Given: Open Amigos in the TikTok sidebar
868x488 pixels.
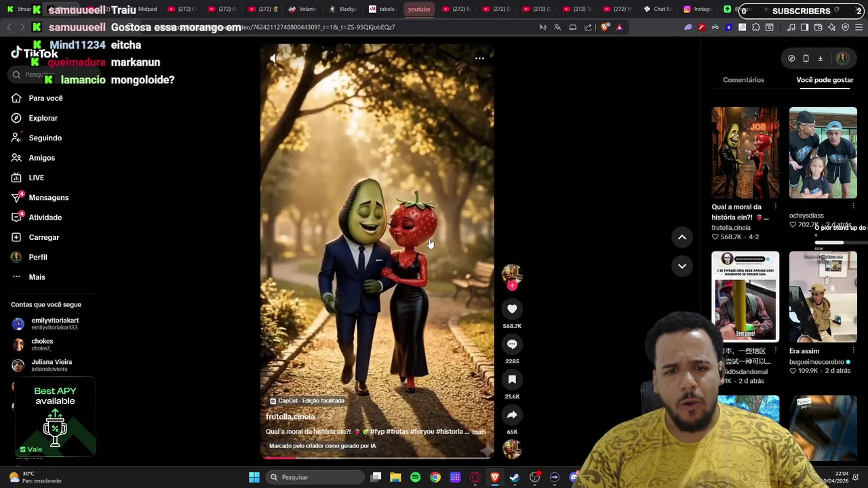Looking at the screenshot, I should pyautogui.click(x=42, y=158).
